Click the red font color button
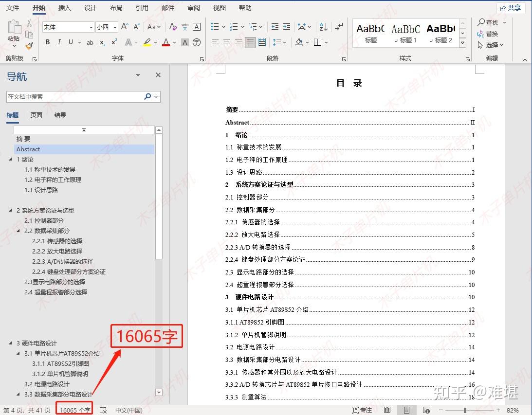This screenshot has height=415, width=532. (166, 42)
